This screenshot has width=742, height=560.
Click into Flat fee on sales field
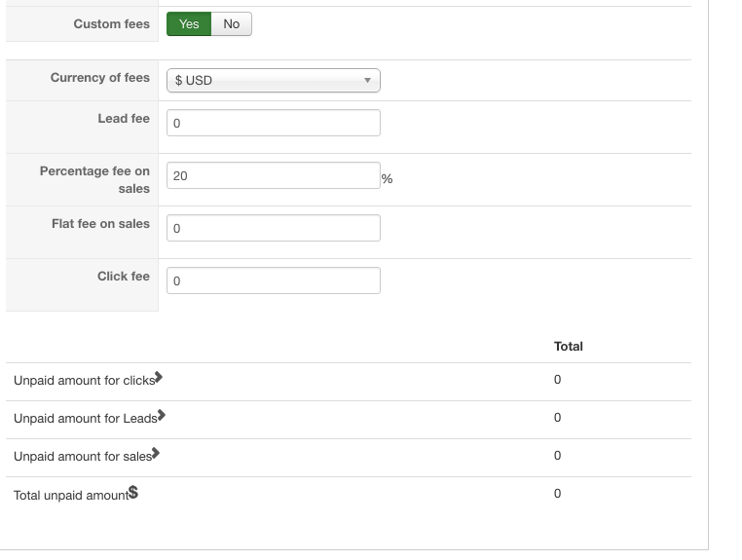tap(273, 228)
